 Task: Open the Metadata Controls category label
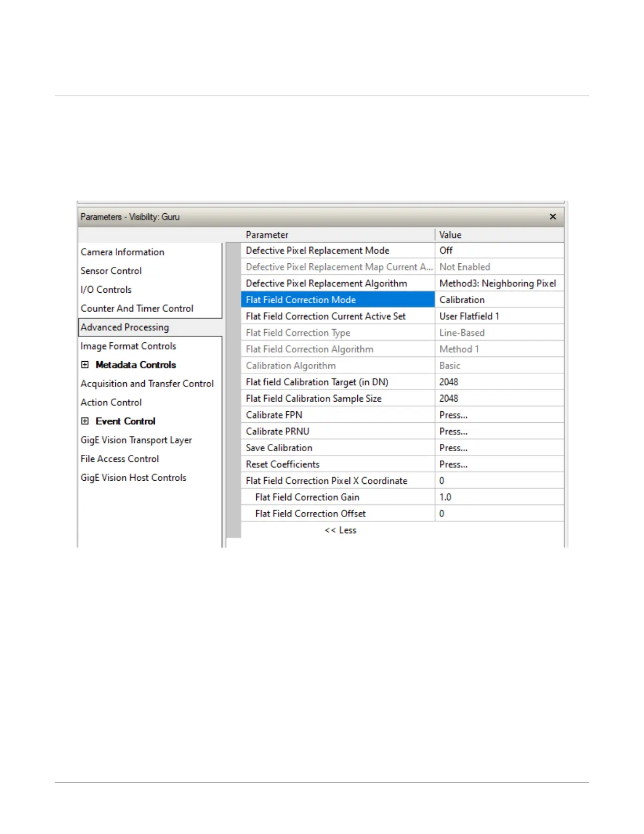coord(136,365)
